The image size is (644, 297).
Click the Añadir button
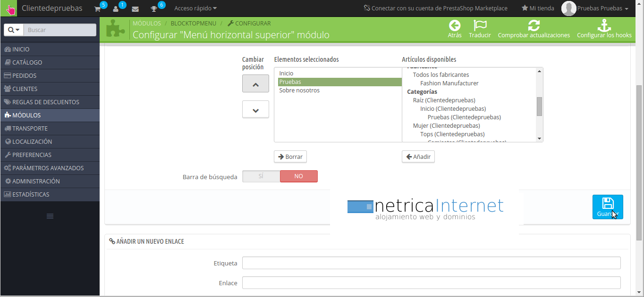tap(418, 157)
